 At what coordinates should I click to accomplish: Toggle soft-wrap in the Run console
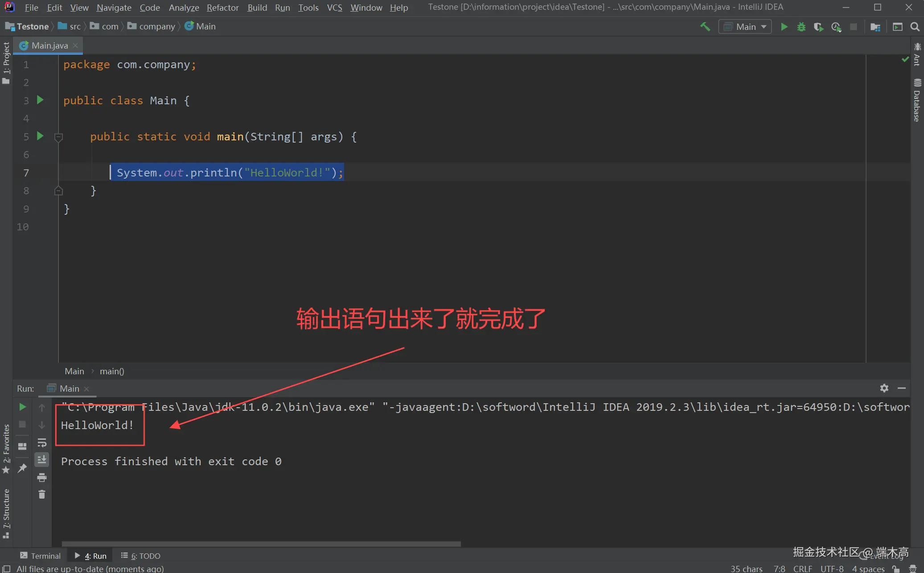[42, 442]
